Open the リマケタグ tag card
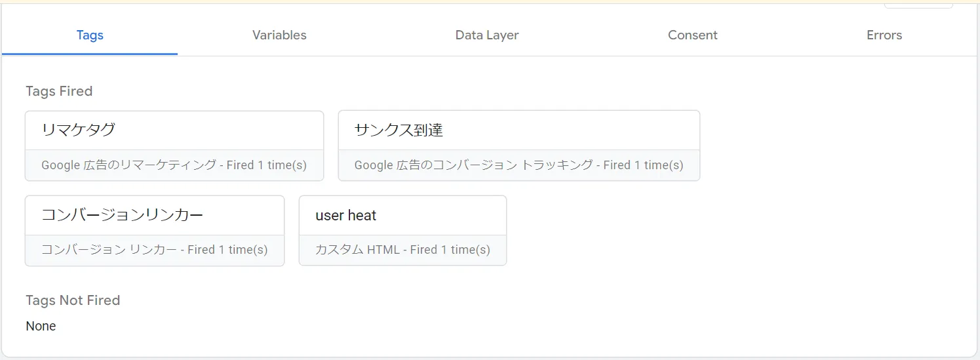The image size is (980, 360). (x=174, y=146)
